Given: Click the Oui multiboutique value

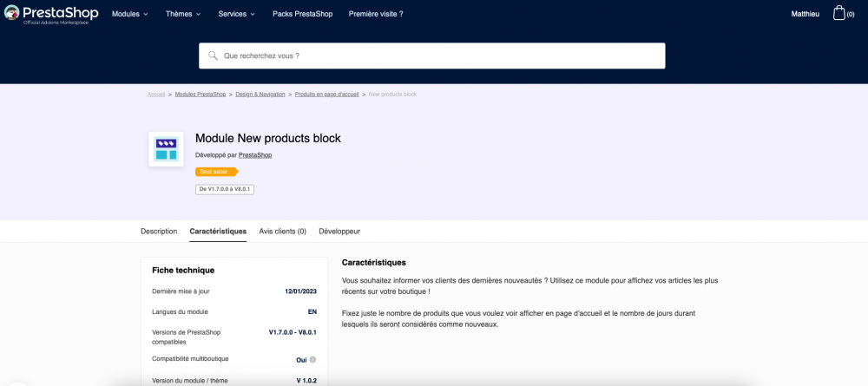Looking at the screenshot, I should pyautogui.click(x=302, y=360).
